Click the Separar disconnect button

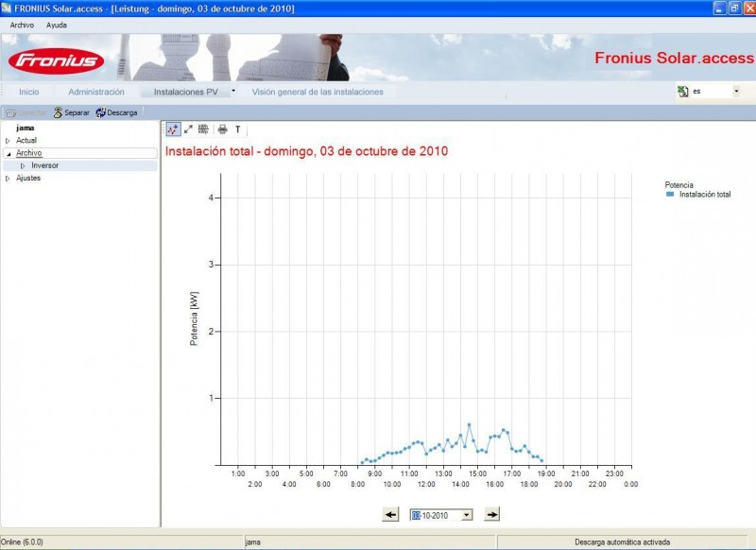coord(72,112)
